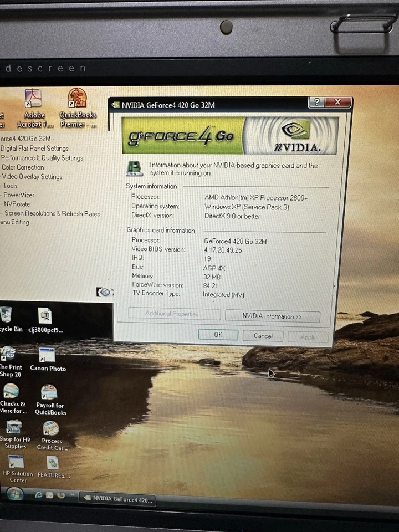
Task: Switch to NVIDIA GeForce4 taskbar item
Action: (x=117, y=499)
